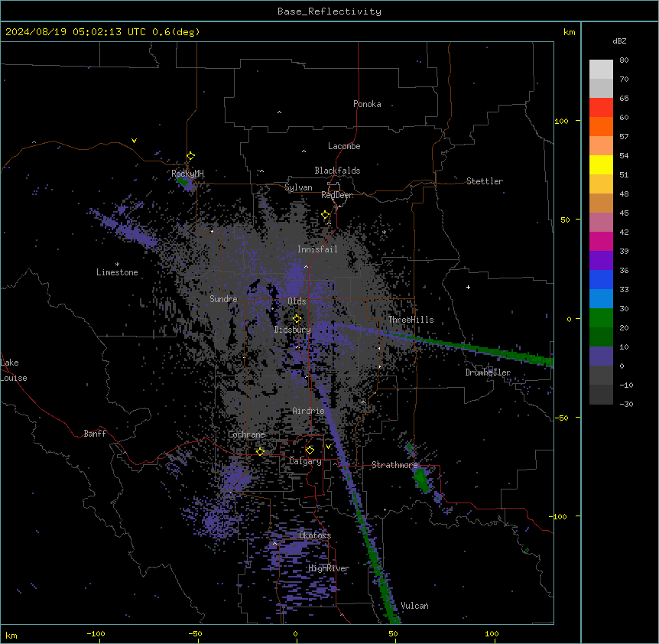
Task: Click the timestamp 2024/08/19 05:02:13 UTC
Action: coord(76,32)
